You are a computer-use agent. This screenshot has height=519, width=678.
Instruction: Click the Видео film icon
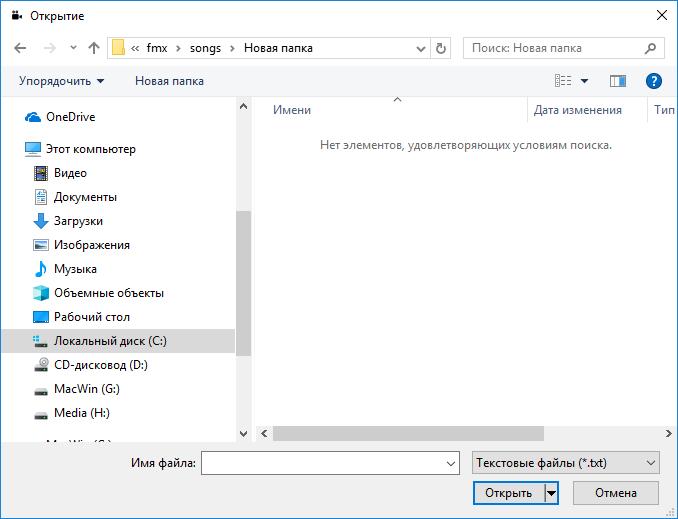point(41,173)
